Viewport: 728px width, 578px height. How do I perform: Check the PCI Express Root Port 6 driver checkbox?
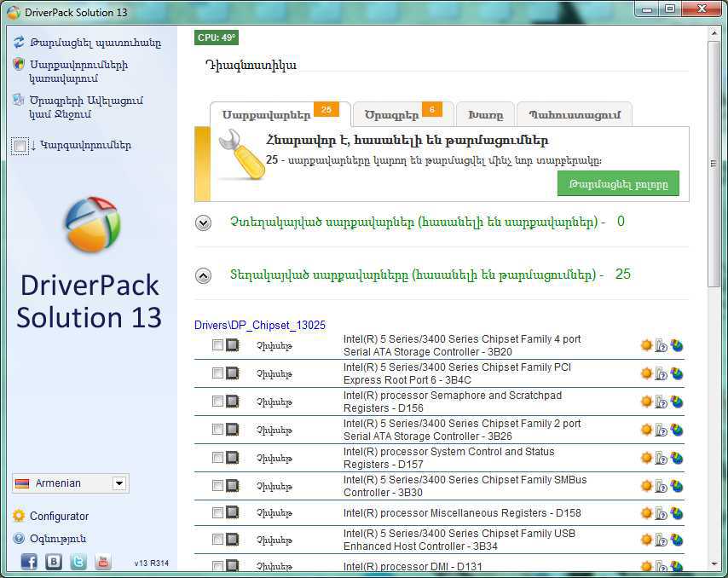pyautogui.click(x=217, y=373)
